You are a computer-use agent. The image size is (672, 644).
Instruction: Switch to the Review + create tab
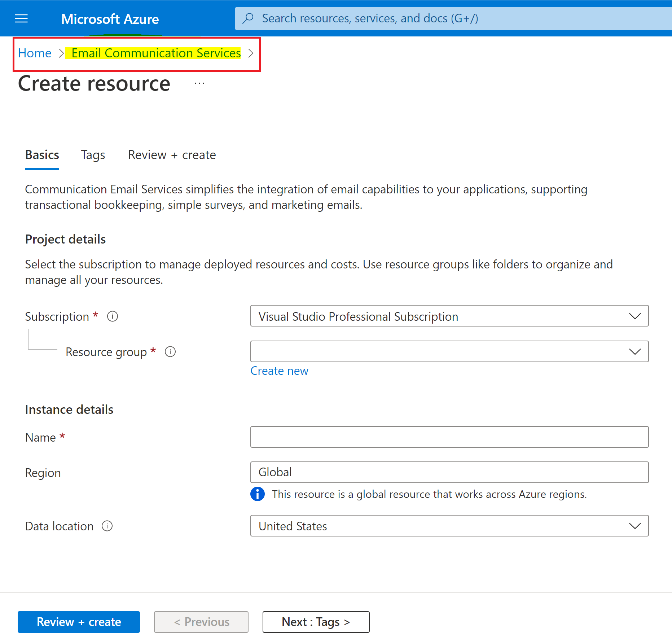(172, 155)
